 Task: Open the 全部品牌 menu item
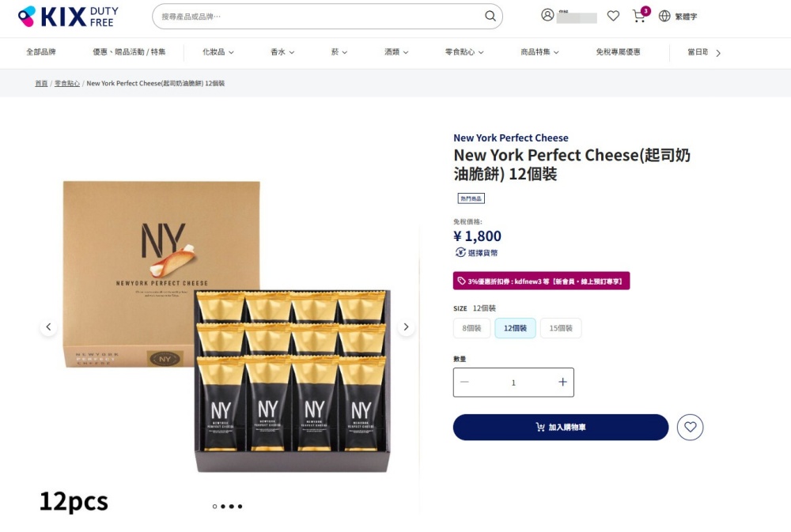[x=41, y=52]
